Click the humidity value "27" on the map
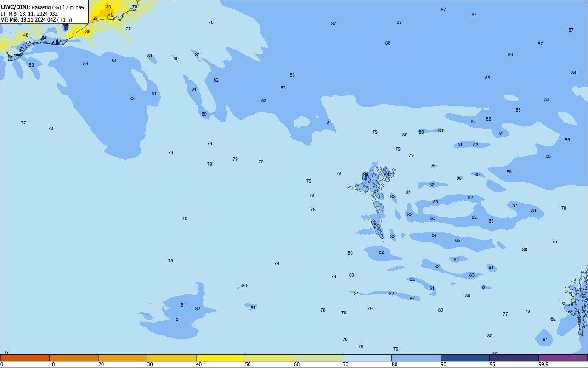The width and height of the screenshot is (588, 368). click(96, 18)
